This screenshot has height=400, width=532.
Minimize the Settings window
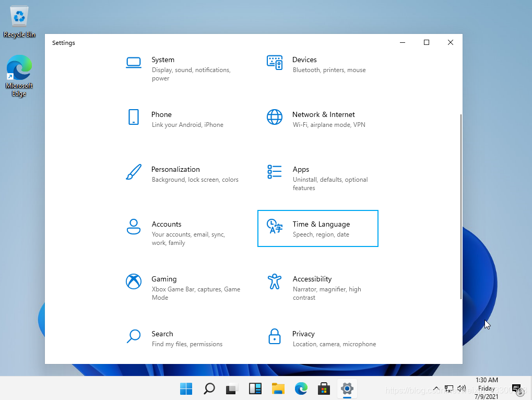tap(403, 42)
